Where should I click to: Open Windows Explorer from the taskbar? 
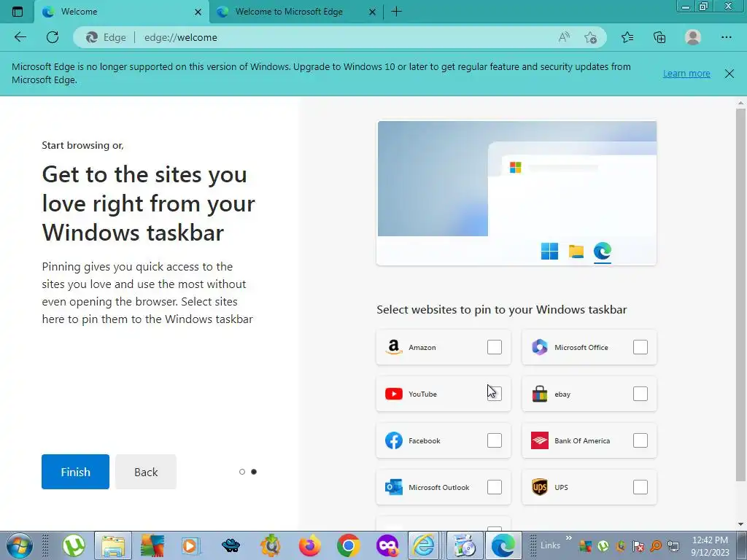point(113,545)
